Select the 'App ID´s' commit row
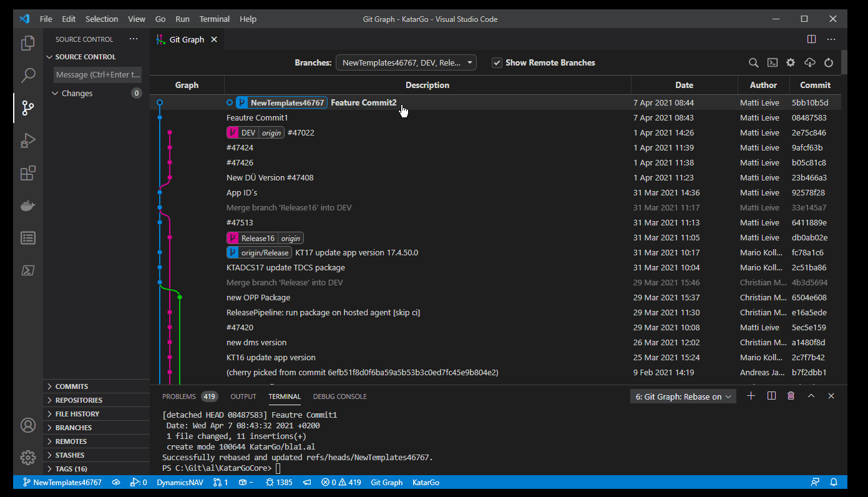868x497 pixels. pos(495,192)
